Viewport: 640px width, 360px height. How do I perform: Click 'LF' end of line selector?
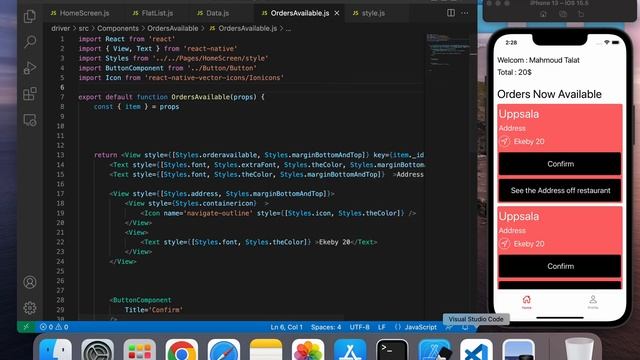point(382,327)
